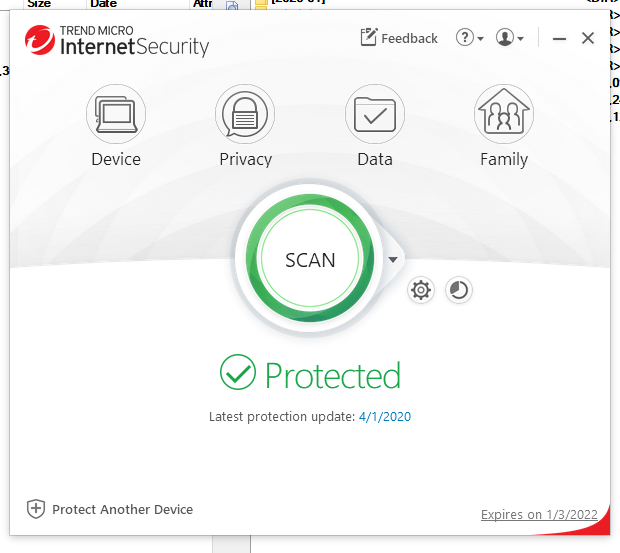Click the 4/1/2020 protection update link
The width and height of the screenshot is (620, 553).
click(x=384, y=416)
